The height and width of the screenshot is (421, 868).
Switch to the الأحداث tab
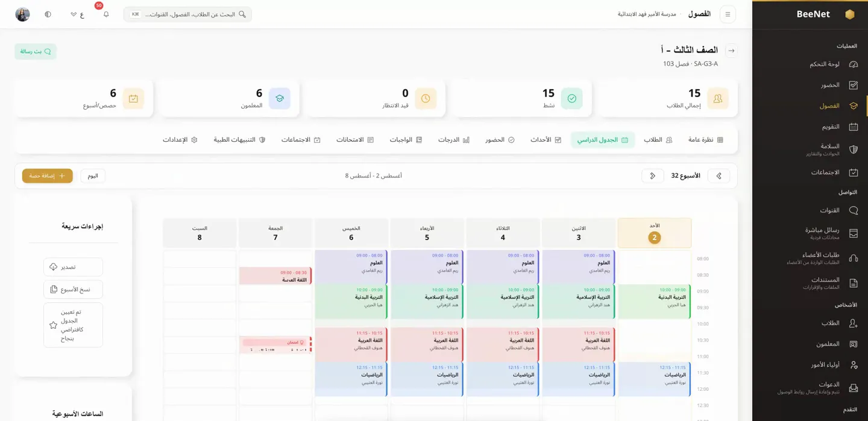click(x=546, y=140)
